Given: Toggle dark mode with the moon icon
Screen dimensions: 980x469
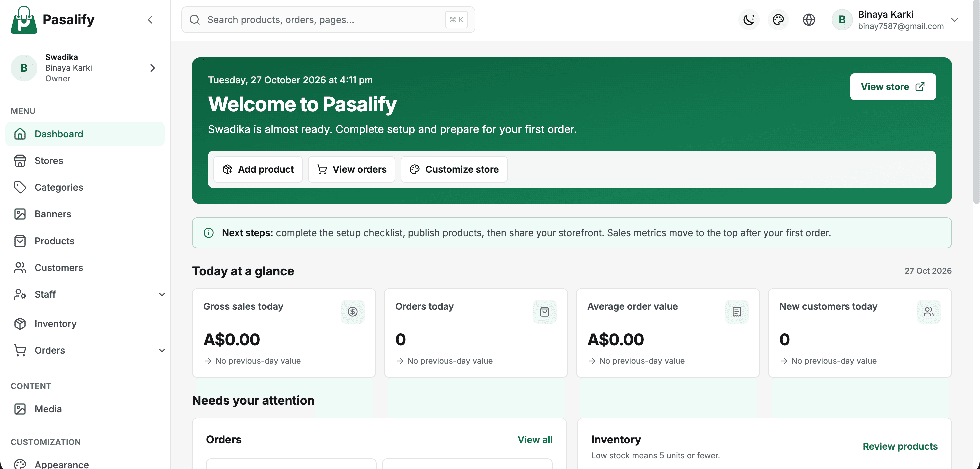Looking at the screenshot, I should [749, 20].
